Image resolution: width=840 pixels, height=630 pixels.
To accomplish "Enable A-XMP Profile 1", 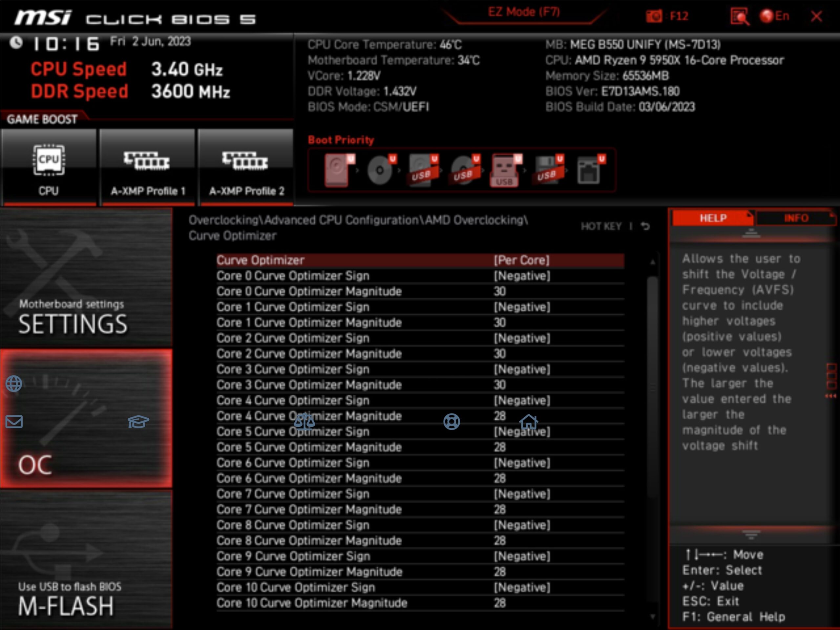I will click(147, 167).
